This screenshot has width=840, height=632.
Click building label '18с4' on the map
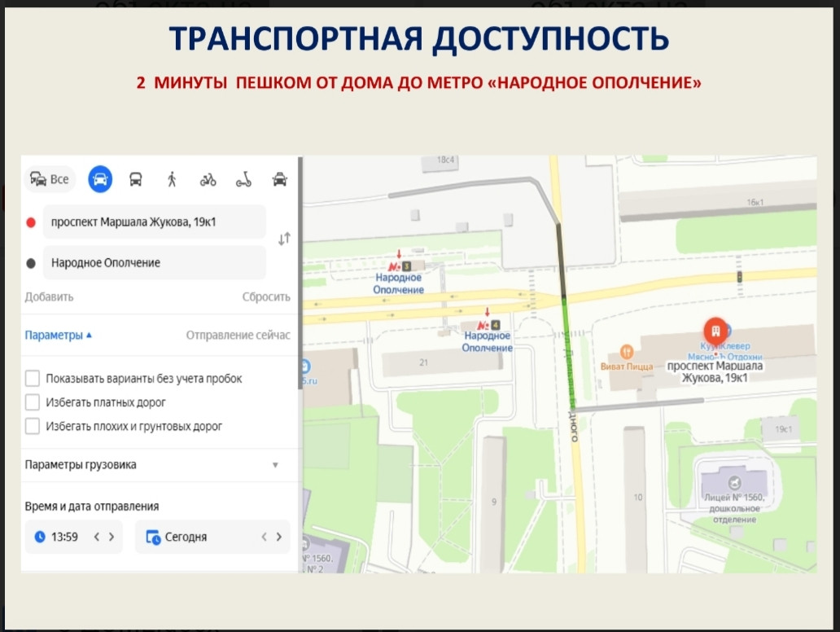tap(445, 160)
